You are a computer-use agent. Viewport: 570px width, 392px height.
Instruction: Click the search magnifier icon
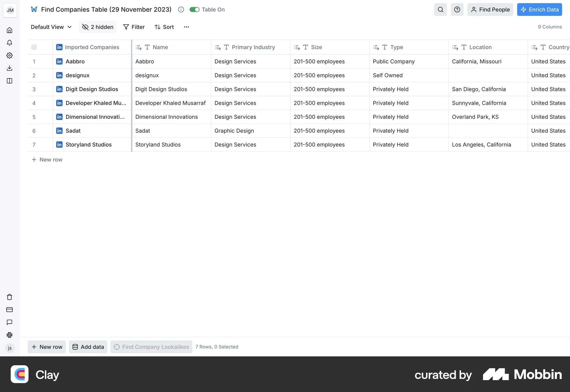[440, 10]
